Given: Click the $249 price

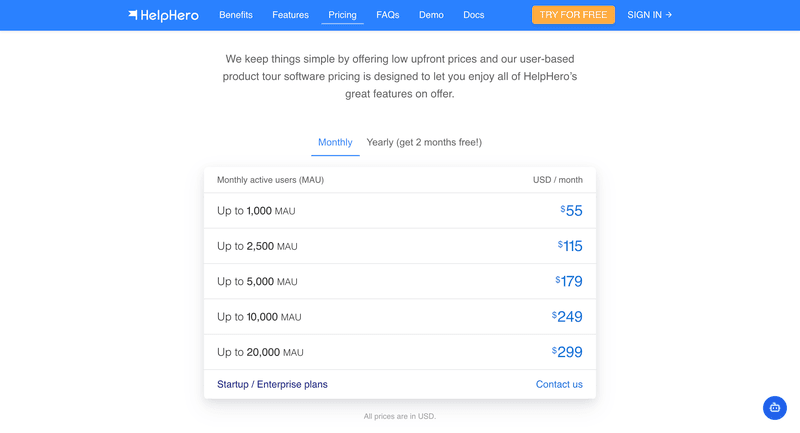Looking at the screenshot, I should pyautogui.click(x=568, y=317).
